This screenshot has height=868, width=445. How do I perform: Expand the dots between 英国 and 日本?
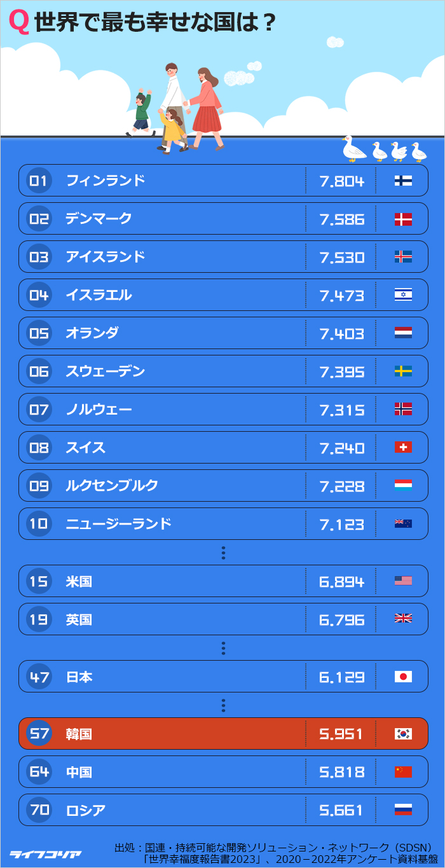pyautogui.click(x=223, y=648)
